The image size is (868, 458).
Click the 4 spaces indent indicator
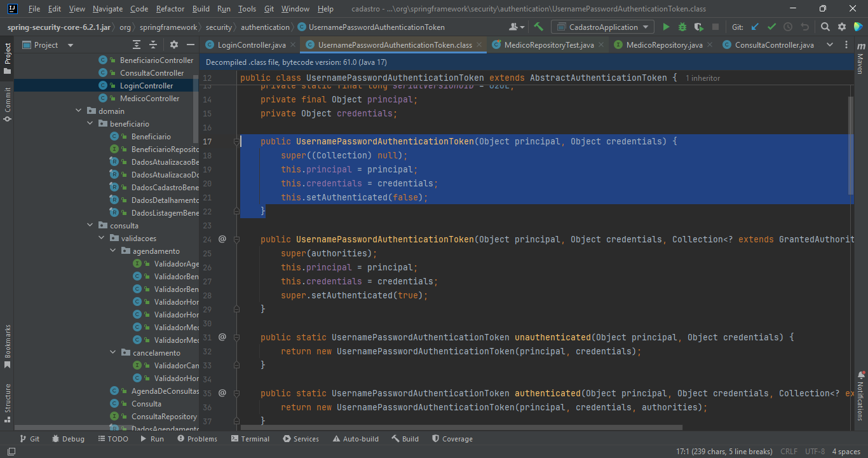coord(846,452)
